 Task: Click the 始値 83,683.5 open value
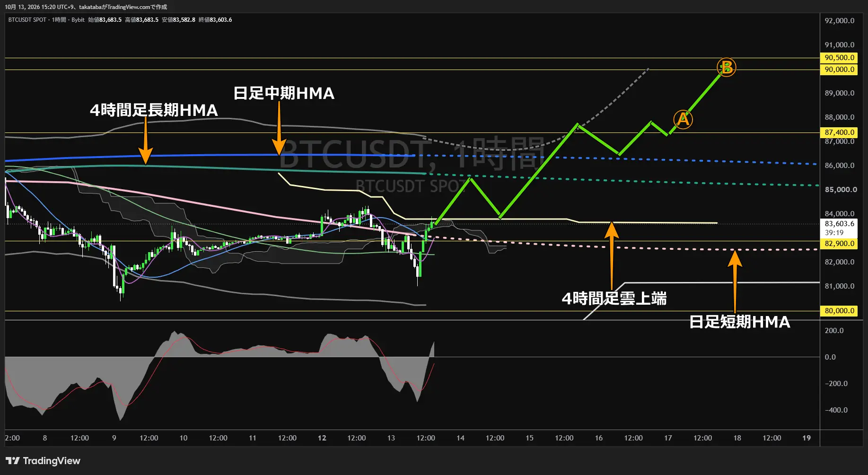105,20
